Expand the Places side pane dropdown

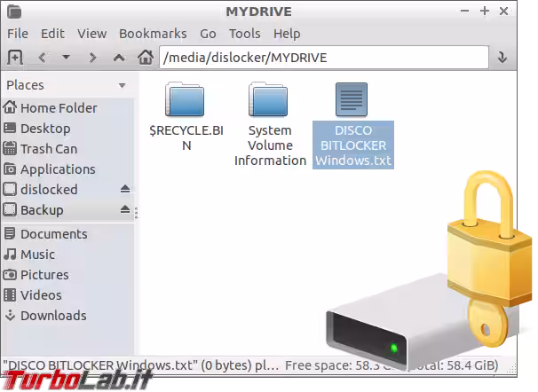(x=122, y=85)
